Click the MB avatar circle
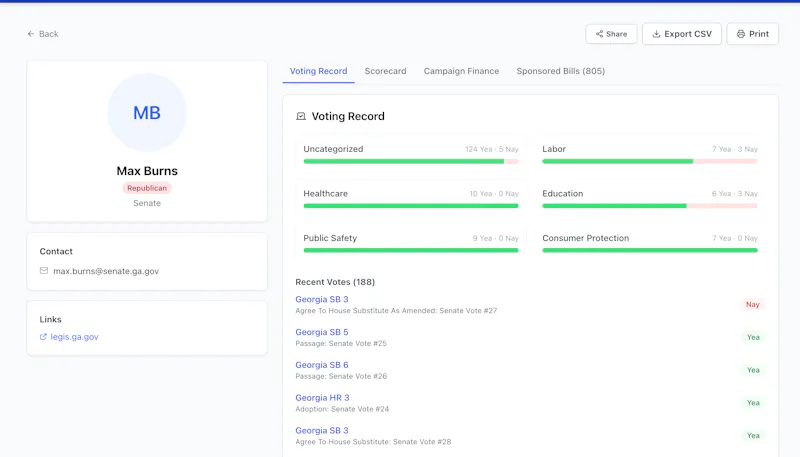This screenshot has height=457, width=800. [147, 112]
